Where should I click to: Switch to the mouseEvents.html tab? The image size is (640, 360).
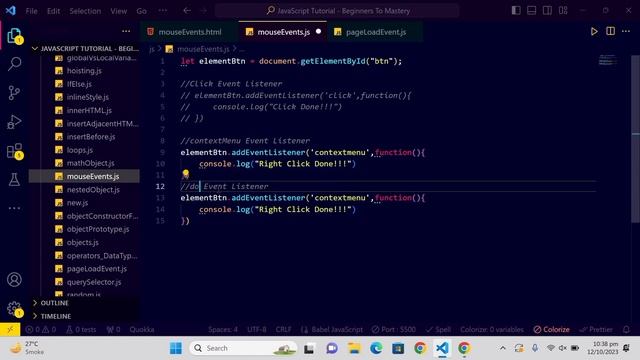[189, 32]
